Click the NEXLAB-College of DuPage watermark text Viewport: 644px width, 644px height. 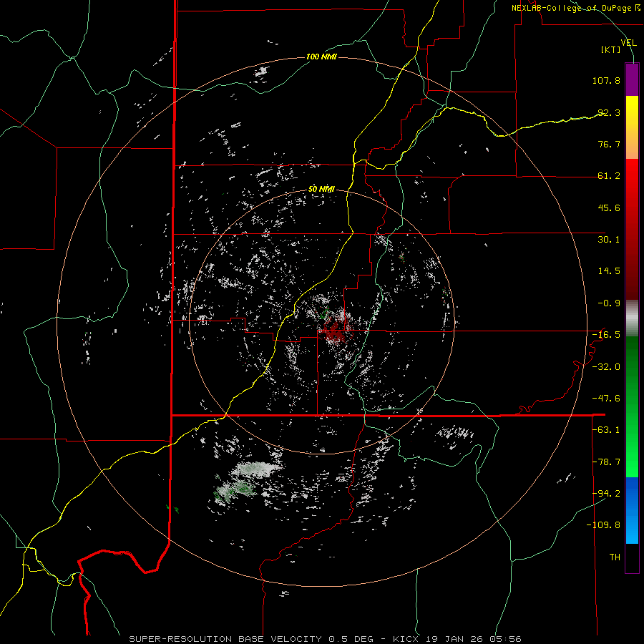pos(575,8)
